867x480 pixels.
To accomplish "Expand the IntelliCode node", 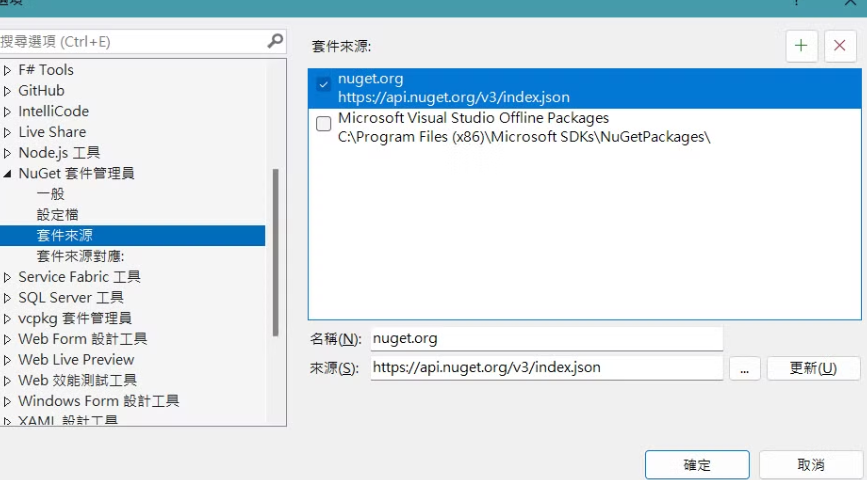I will click(x=7, y=112).
